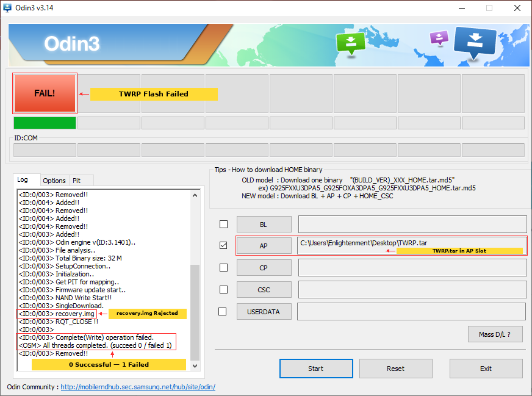The height and width of the screenshot is (396, 532).
Task: Tick the CP checkbox
Action: [x=223, y=268]
